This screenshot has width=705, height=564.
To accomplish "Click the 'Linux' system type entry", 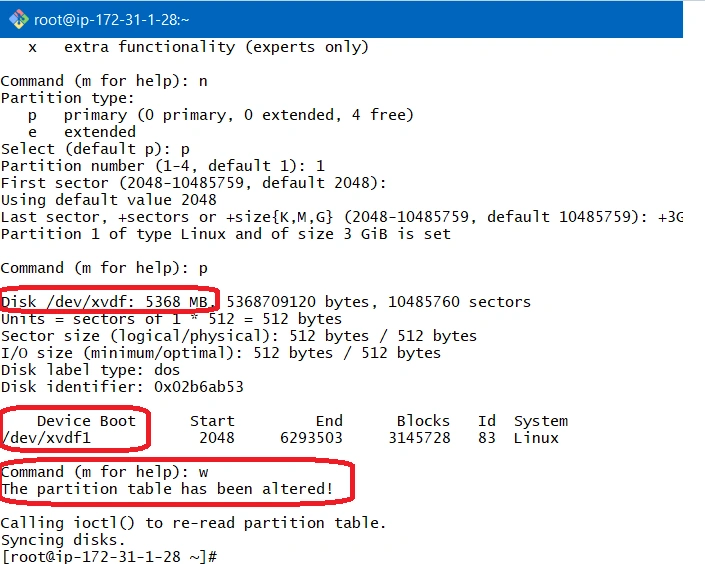I will (536, 438).
